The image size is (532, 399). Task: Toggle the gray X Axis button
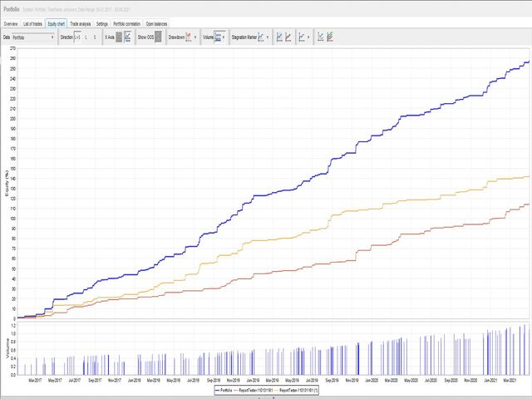(119, 37)
